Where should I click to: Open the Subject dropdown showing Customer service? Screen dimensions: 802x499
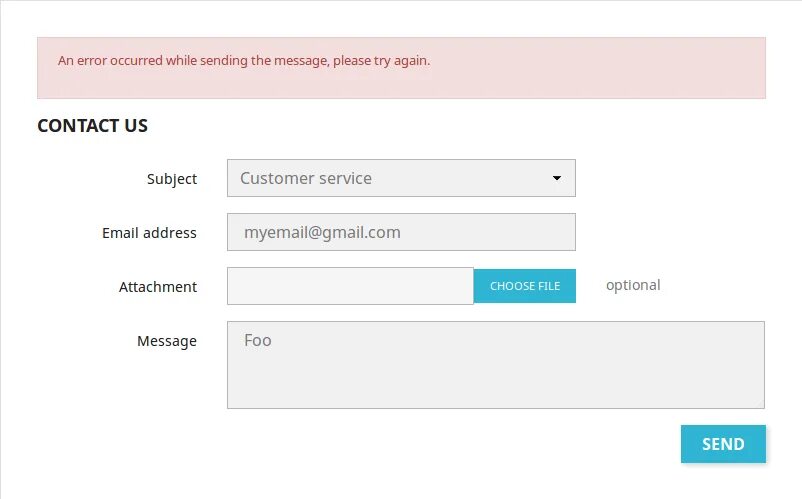[400, 178]
